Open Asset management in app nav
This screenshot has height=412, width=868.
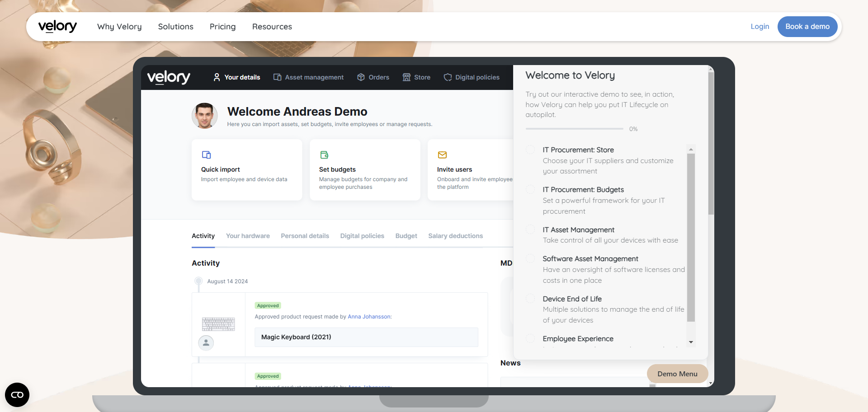click(x=308, y=77)
